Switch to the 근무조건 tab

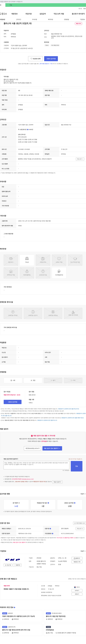[x=19, y=20]
